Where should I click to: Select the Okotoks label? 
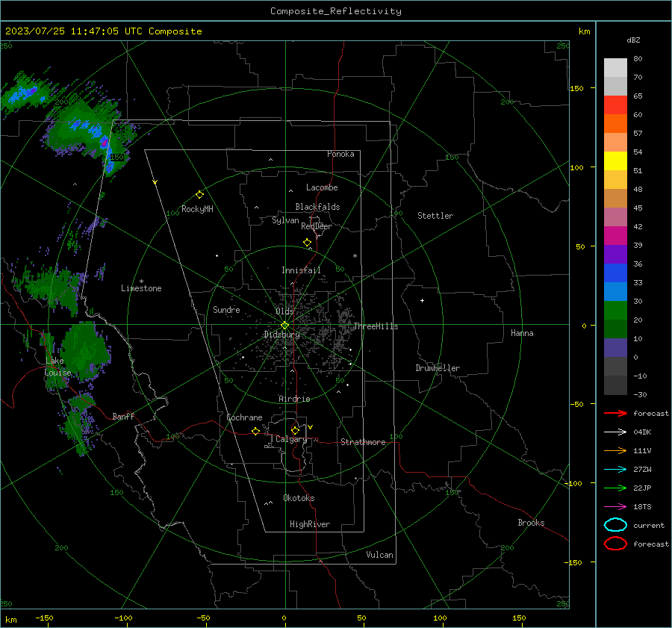[x=299, y=498]
